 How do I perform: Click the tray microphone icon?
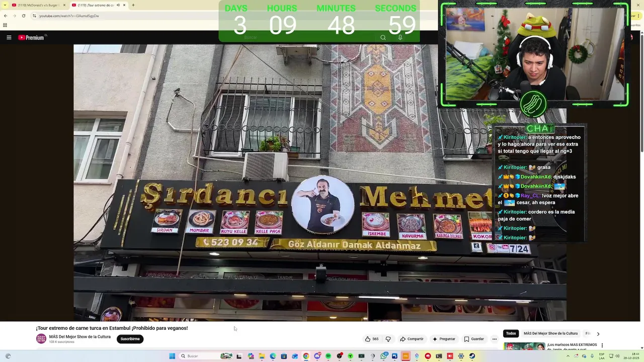592,356
